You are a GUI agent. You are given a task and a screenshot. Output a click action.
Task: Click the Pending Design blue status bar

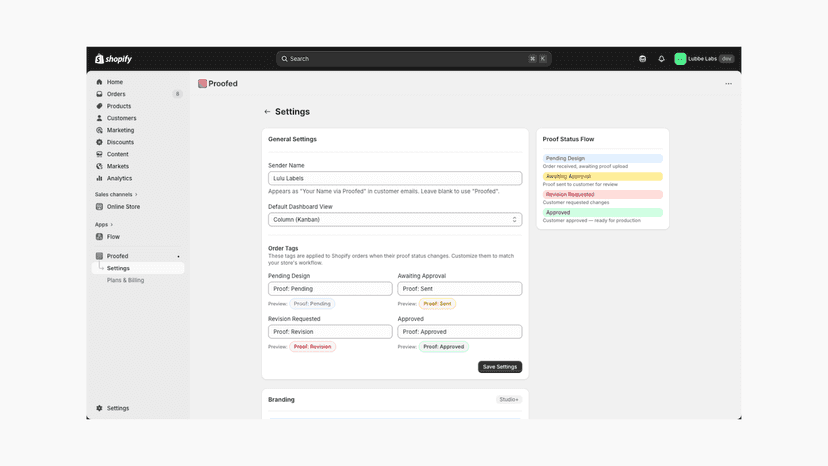click(603, 159)
